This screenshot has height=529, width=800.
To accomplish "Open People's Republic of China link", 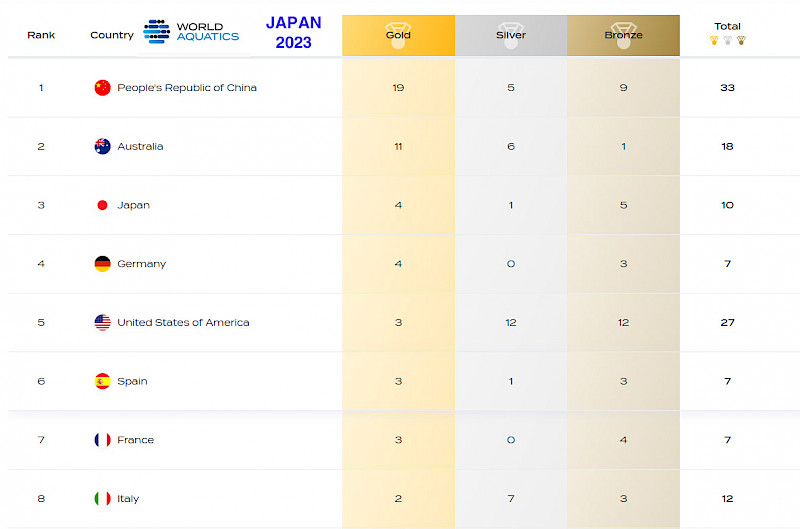I will pyautogui.click(x=187, y=88).
